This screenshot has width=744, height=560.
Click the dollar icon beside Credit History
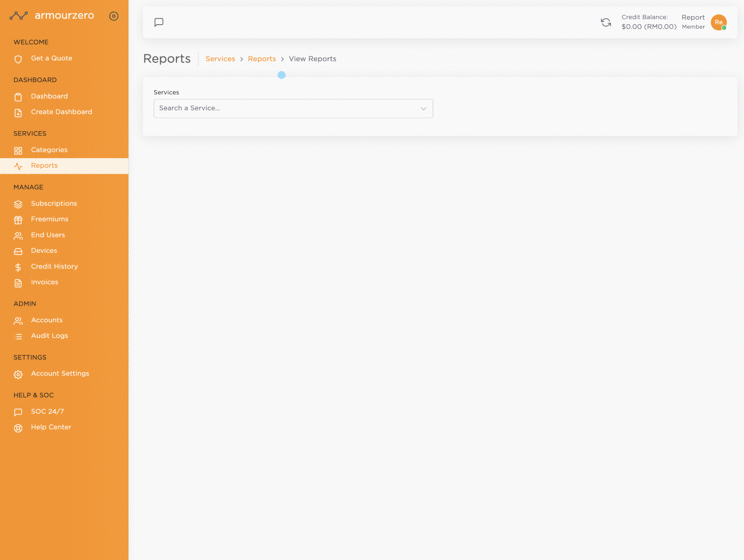click(18, 267)
